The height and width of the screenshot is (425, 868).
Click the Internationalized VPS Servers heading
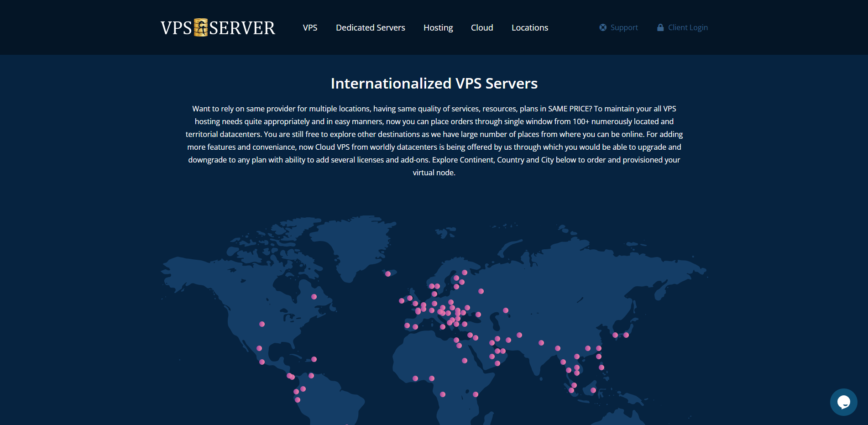click(x=434, y=84)
